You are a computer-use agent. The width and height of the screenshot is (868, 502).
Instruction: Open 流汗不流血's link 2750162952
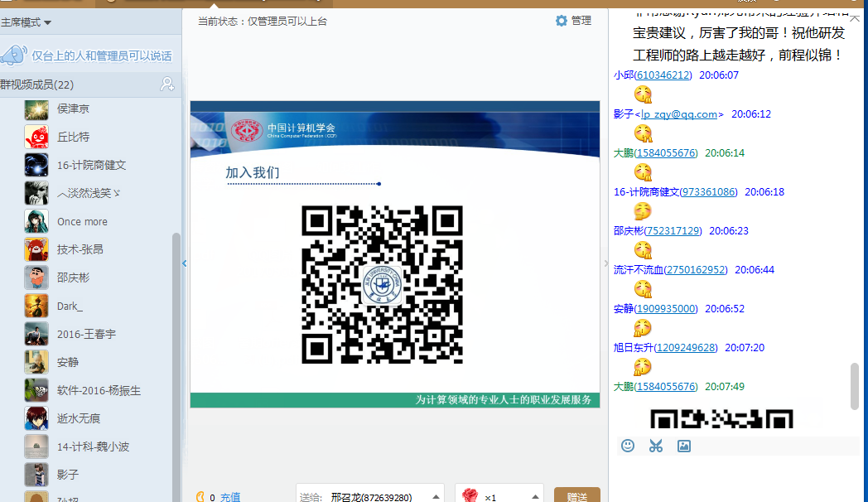point(695,269)
